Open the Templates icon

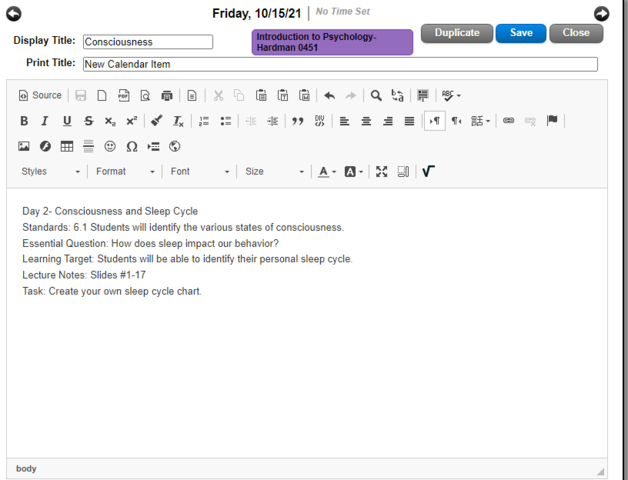(192, 95)
